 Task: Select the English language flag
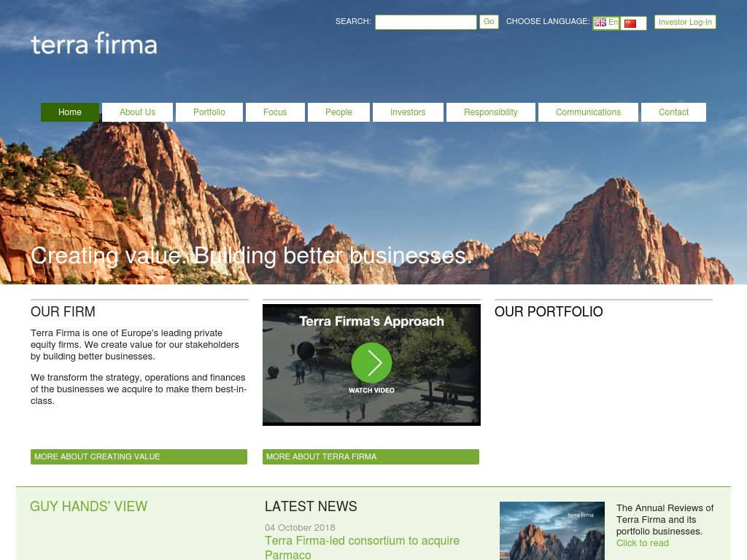tap(605, 23)
